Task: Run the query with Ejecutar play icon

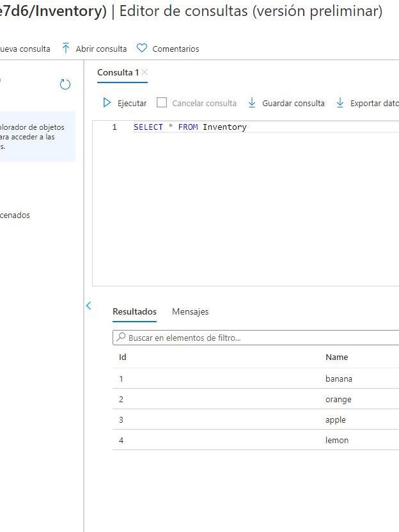Action: [x=107, y=103]
